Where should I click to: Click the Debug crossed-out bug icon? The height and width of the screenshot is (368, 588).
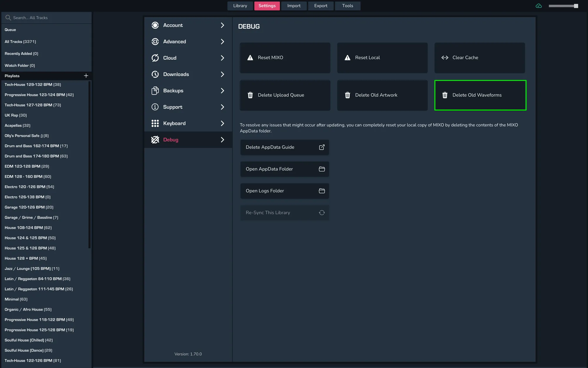coord(155,140)
